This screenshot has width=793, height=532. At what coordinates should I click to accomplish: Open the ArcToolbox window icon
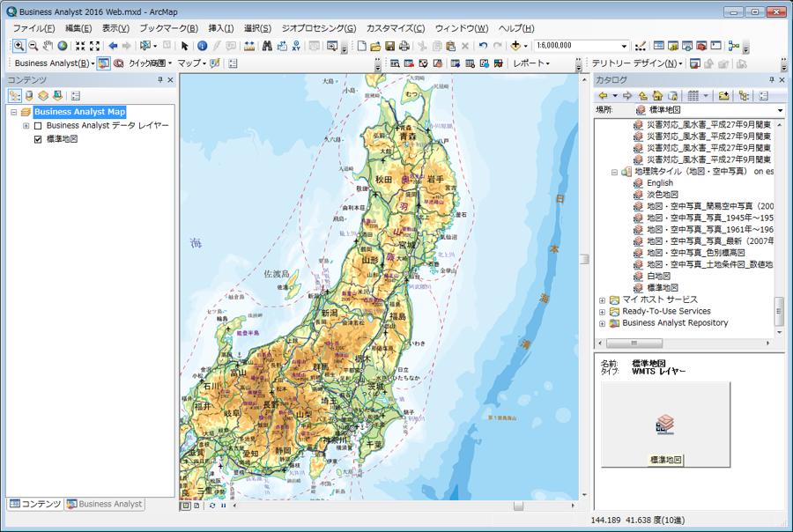coord(701,46)
